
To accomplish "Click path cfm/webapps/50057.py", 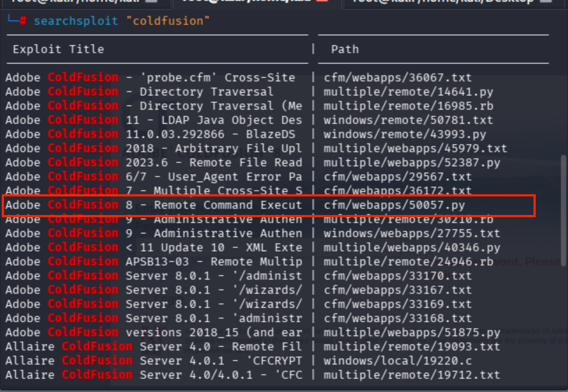I will click(x=394, y=205).
